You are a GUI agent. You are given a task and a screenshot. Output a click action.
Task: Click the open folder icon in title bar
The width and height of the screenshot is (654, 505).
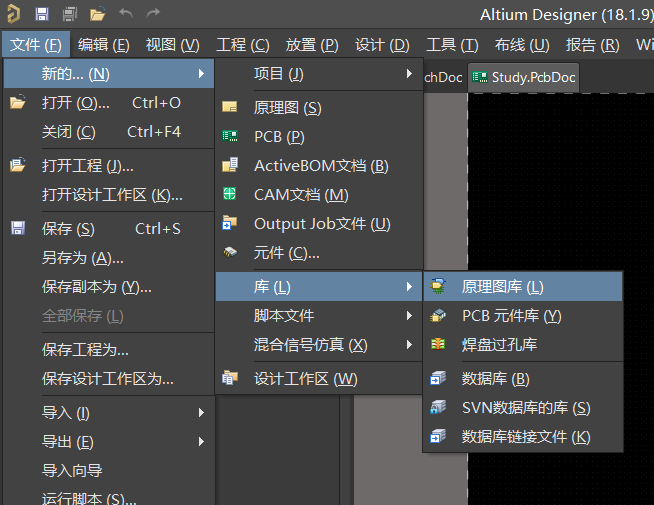pos(97,14)
